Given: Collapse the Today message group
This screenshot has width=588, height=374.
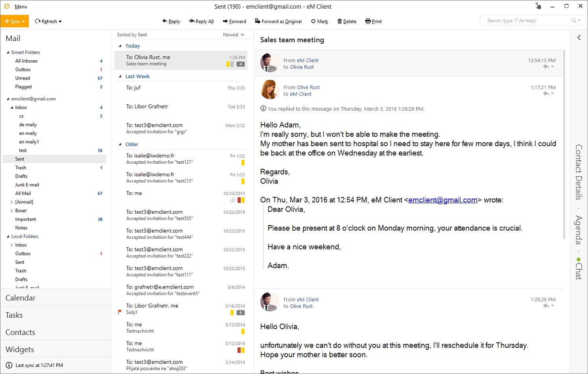Looking at the screenshot, I should coord(120,46).
